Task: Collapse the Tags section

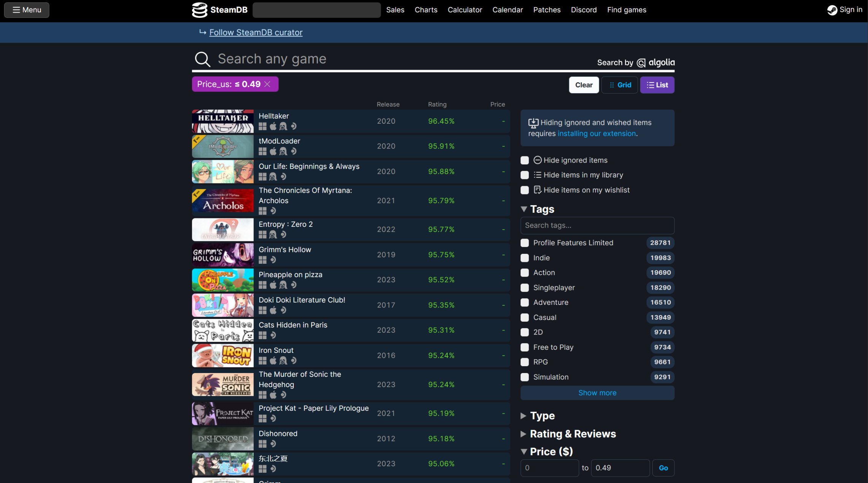Action: pyautogui.click(x=537, y=209)
